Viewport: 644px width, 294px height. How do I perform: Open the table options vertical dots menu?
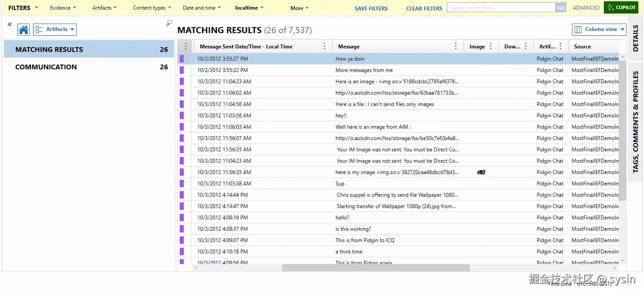[186, 46]
